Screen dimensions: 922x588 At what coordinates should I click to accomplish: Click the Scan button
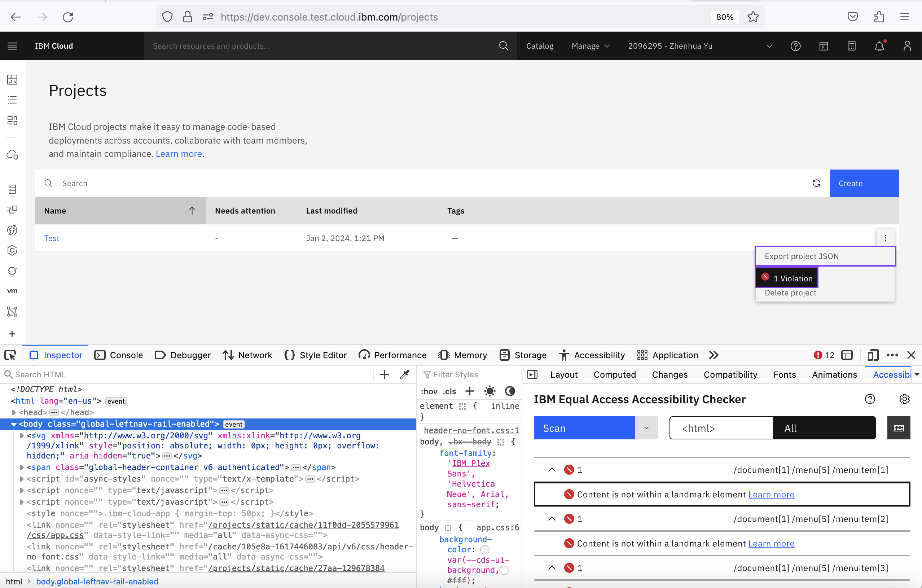(x=584, y=428)
